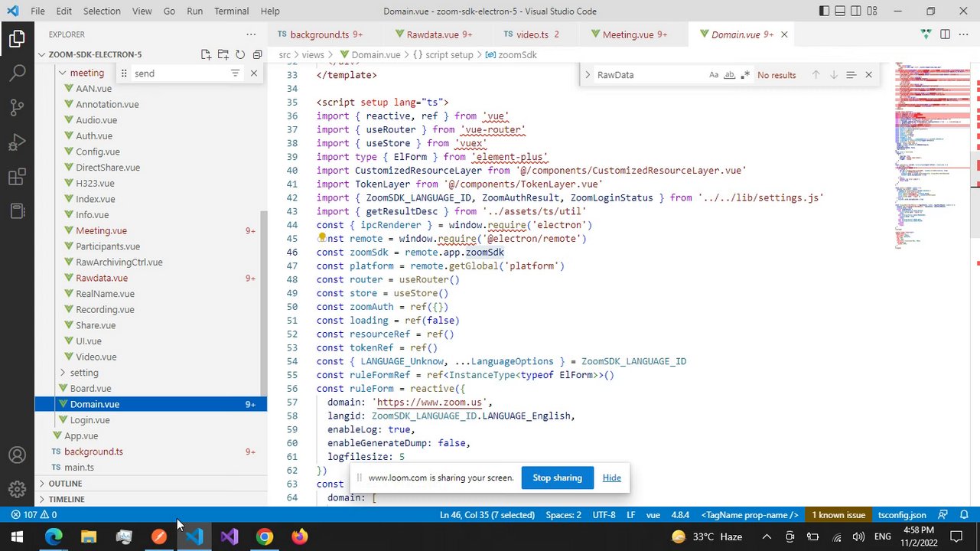Toggle Match Whole Word in the find widget
The height and width of the screenshot is (551, 980).
tap(729, 75)
